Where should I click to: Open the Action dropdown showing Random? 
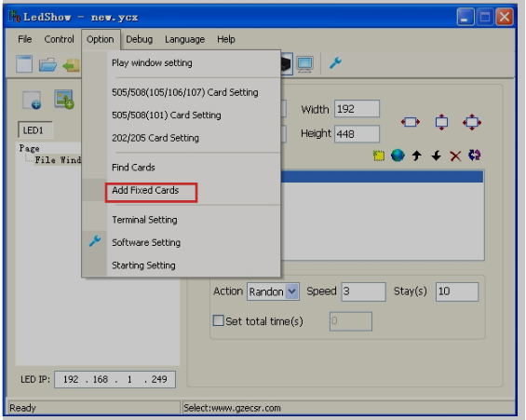coord(291,291)
